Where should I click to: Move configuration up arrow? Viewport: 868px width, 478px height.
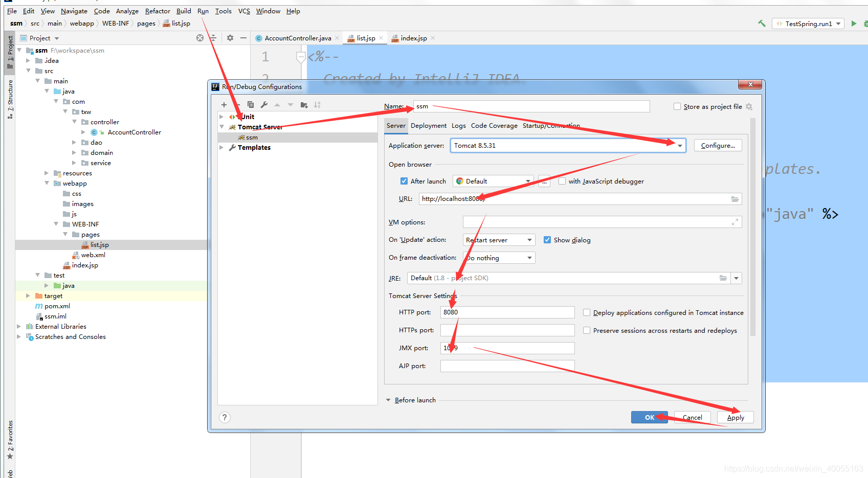[x=277, y=105]
